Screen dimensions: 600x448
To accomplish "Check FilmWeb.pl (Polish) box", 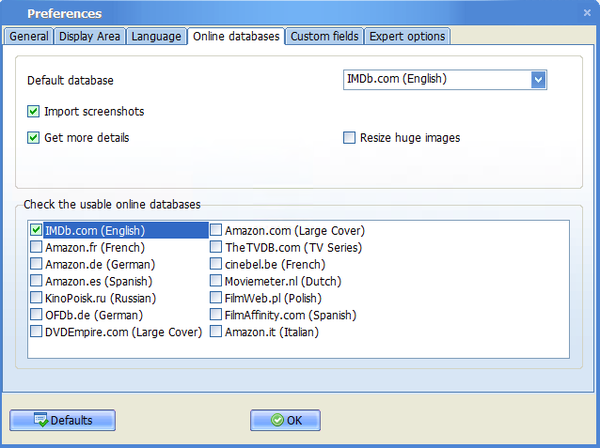I will 216,297.
